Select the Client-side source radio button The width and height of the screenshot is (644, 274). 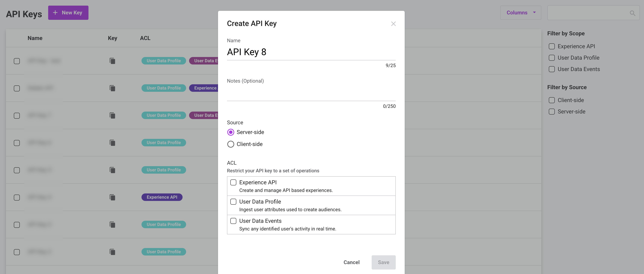coord(231,144)
